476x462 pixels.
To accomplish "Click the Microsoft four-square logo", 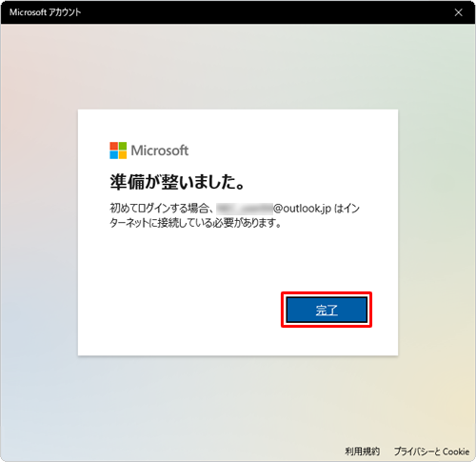I will [x=118, y=151].
